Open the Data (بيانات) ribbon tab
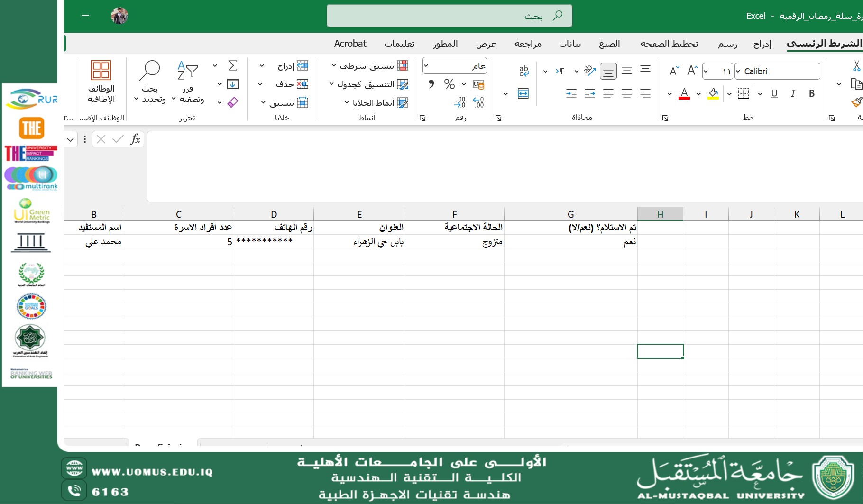 [569, 44]
